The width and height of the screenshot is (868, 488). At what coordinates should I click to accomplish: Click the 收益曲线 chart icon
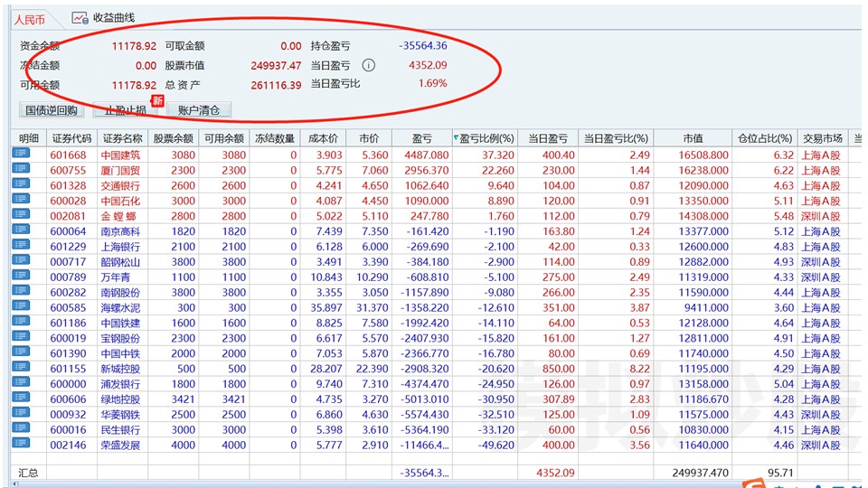[80, 18]
